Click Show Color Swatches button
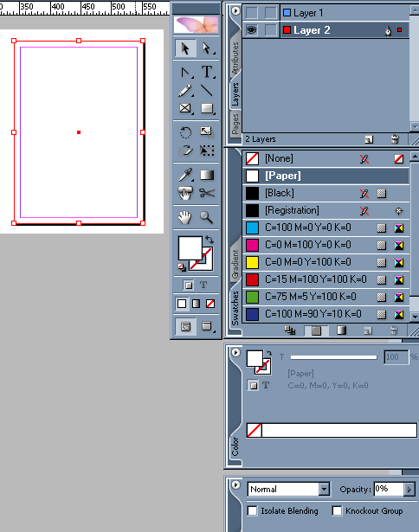The image size is (419, 532). pyautogui.click(x=317, y=330)
